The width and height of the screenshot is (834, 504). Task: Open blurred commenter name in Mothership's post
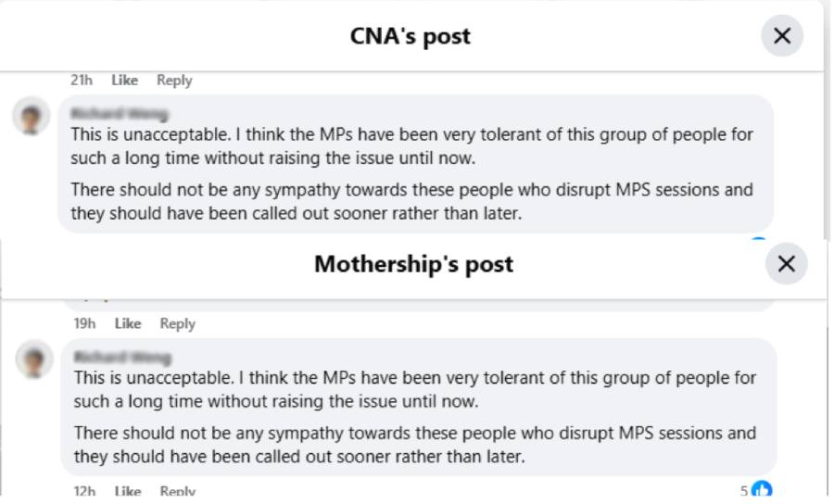tap(123, 358)
